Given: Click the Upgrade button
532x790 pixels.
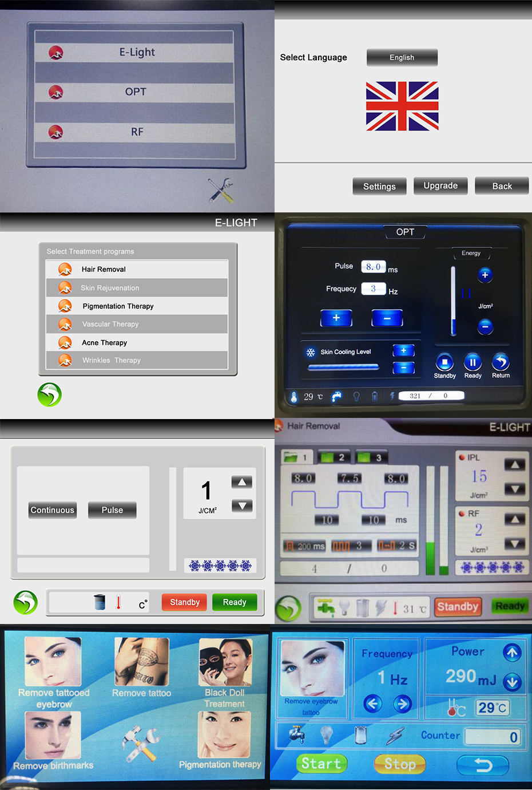Looking at the screenshot, I should point(440,186).
